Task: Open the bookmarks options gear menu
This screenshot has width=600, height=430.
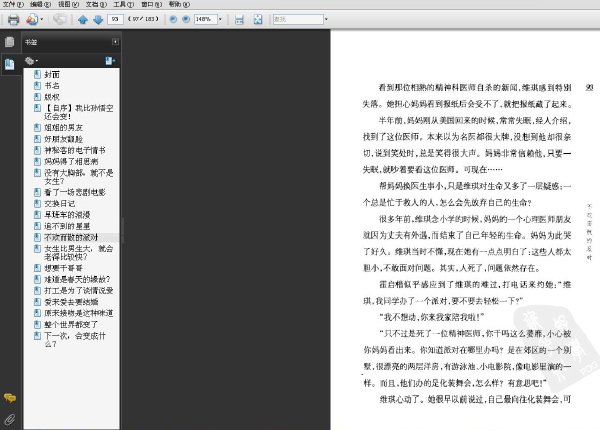Action: (x=31, y=61)
